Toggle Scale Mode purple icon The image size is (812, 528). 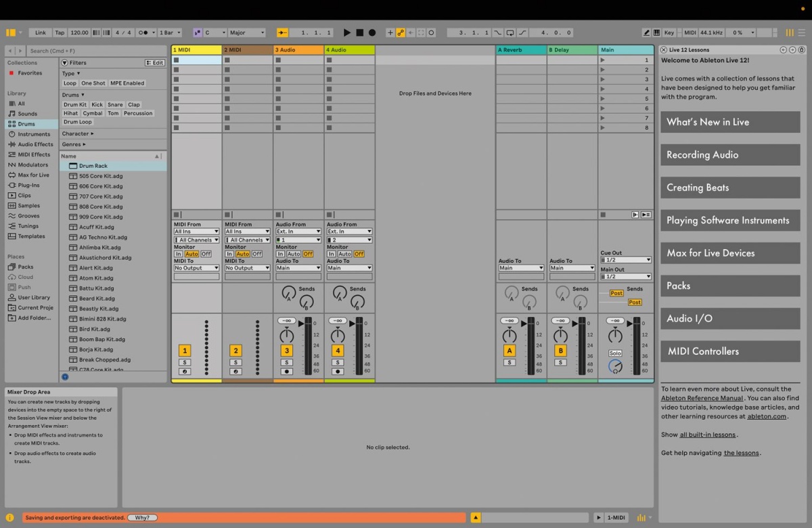point(197,32)
